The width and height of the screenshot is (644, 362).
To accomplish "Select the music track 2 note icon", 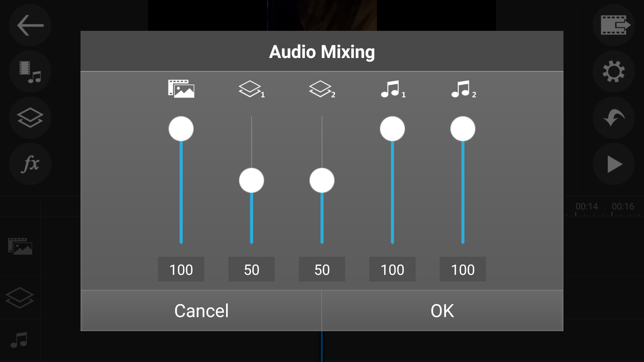I will tap(463, 88).
